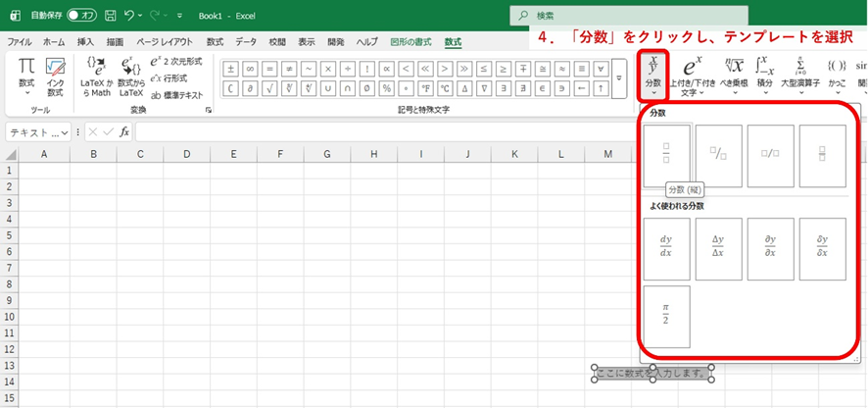Expand the fraction (分数) dropdown button
Image resolution: width=868 pixels, height=408 pixels.
pos(653,75)
